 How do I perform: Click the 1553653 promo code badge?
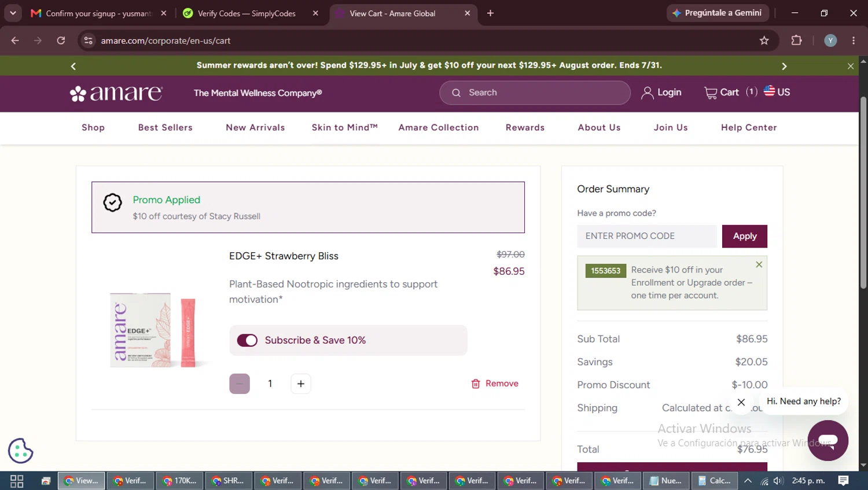(606, 271)
